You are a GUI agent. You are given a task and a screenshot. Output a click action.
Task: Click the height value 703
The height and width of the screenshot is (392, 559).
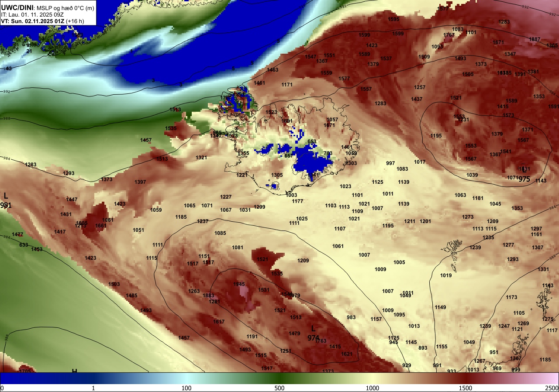[328, 153]
